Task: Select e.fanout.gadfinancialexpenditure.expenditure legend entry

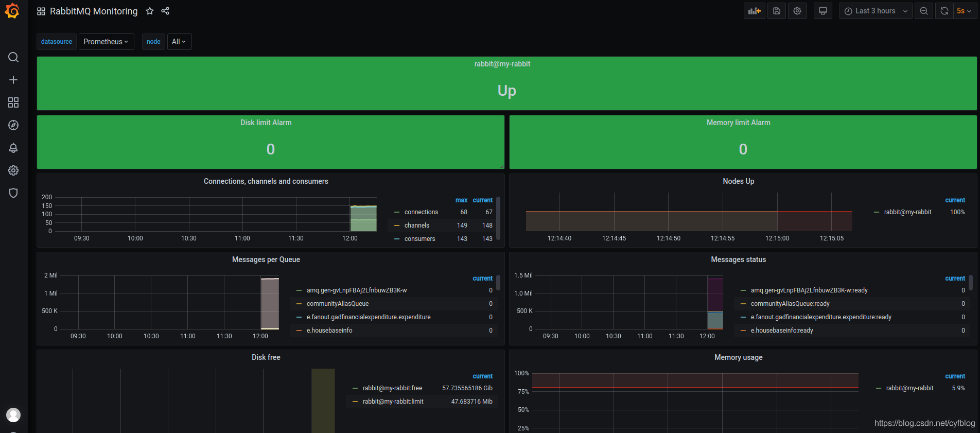Action: point(369,317)
